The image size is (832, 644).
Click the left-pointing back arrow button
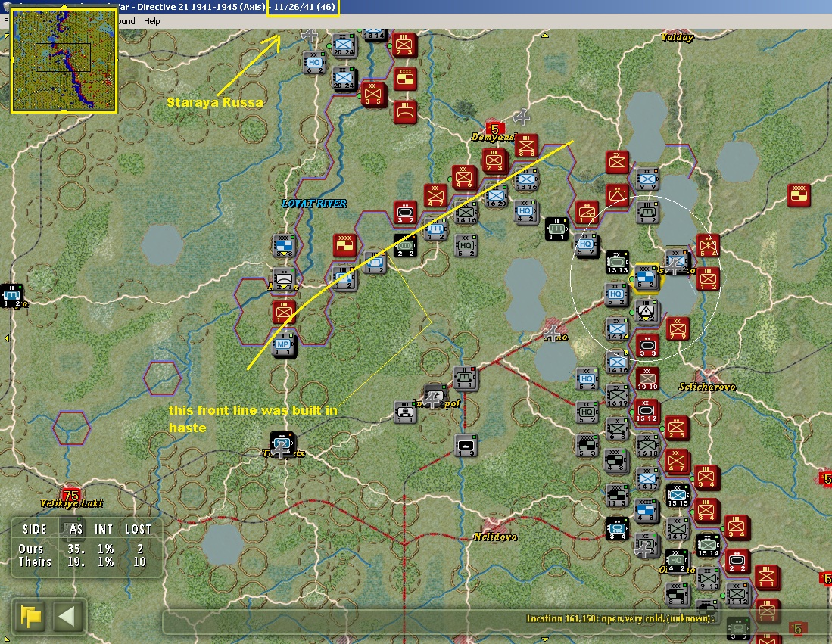coord(68,617)
